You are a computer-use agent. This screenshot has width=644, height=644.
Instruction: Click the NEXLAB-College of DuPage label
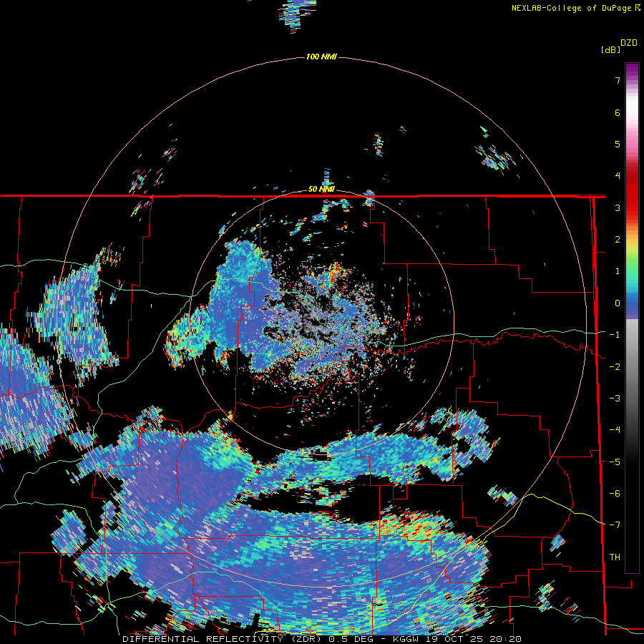click(x=576, y=8)
